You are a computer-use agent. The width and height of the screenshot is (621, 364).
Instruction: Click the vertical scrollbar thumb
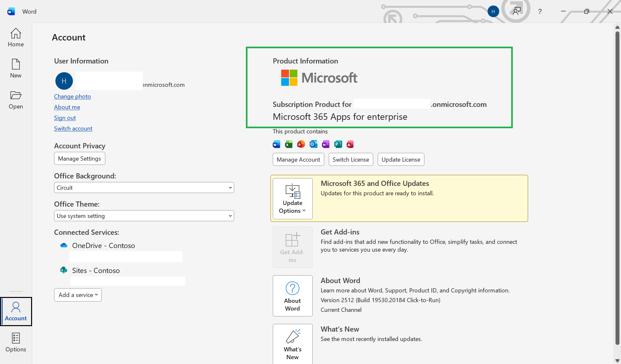pos(617,188)
